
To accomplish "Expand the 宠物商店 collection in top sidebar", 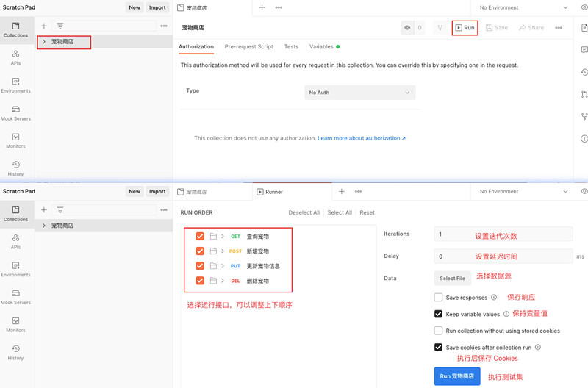I will (44, 42).
